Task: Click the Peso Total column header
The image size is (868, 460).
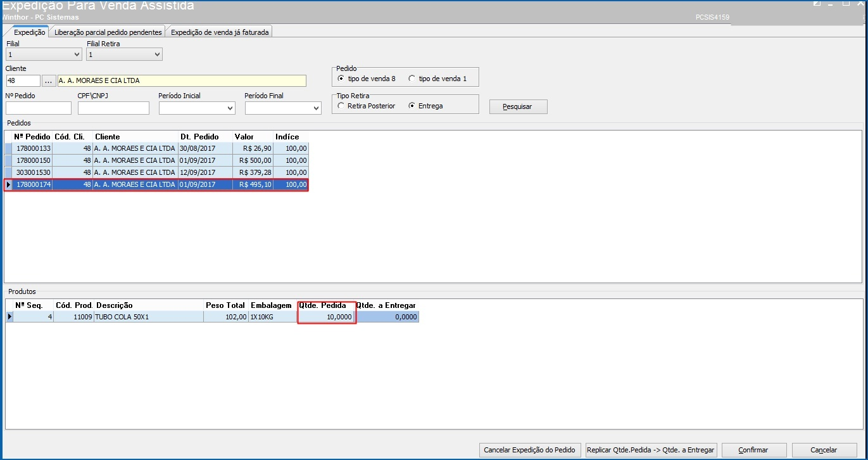Action: [226, 305]
